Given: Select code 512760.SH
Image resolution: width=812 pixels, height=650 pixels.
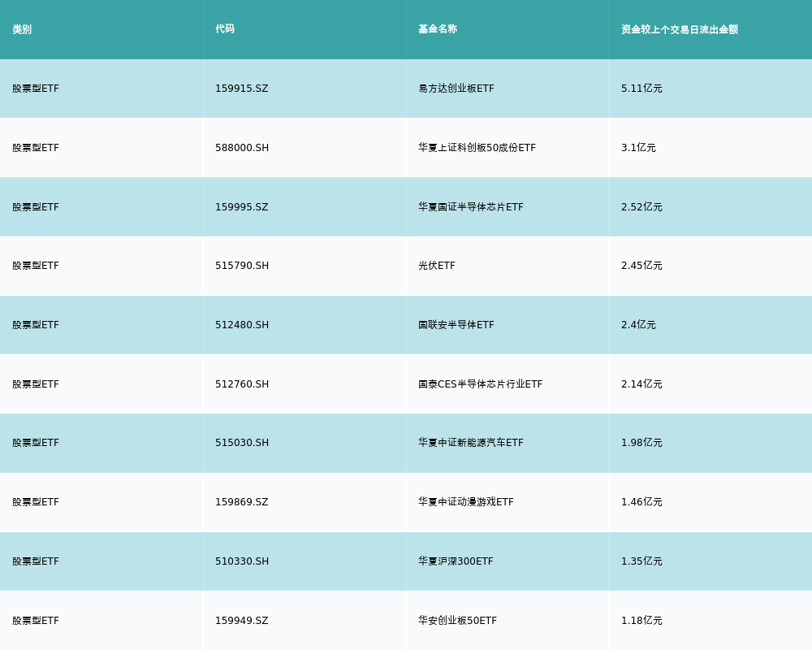Looking at the screenshot, I should [x=242, y=384].
